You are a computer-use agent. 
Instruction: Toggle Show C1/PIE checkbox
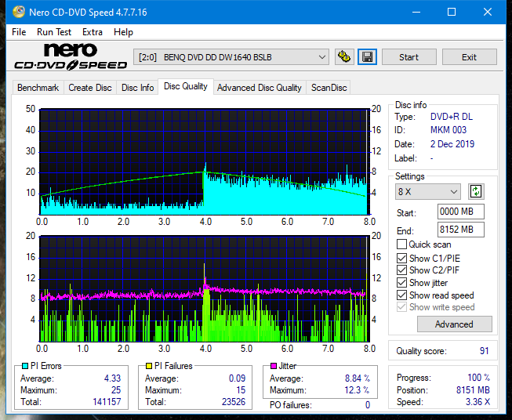point(401,258)
